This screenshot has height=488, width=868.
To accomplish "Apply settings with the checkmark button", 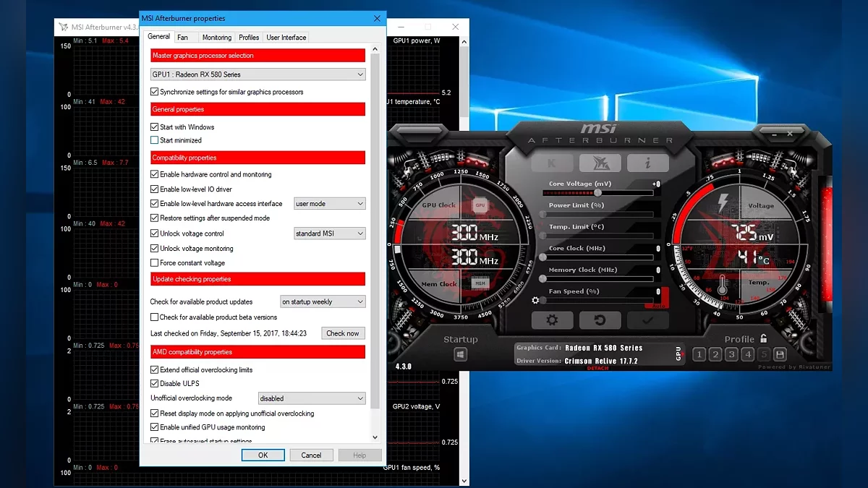I will [646, 320].
